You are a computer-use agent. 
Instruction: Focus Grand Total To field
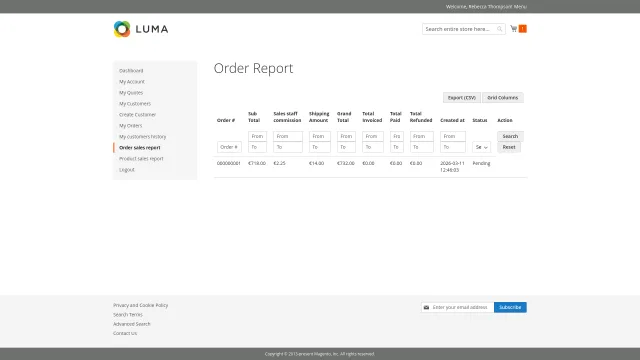(x=347, y=147)
